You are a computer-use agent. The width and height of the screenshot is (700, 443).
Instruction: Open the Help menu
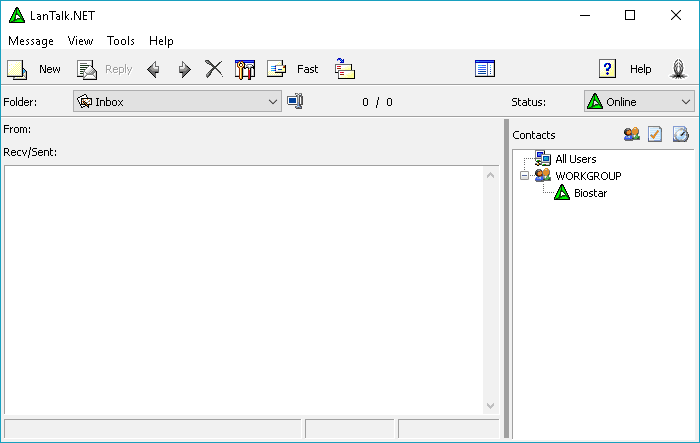pos(161,41)
